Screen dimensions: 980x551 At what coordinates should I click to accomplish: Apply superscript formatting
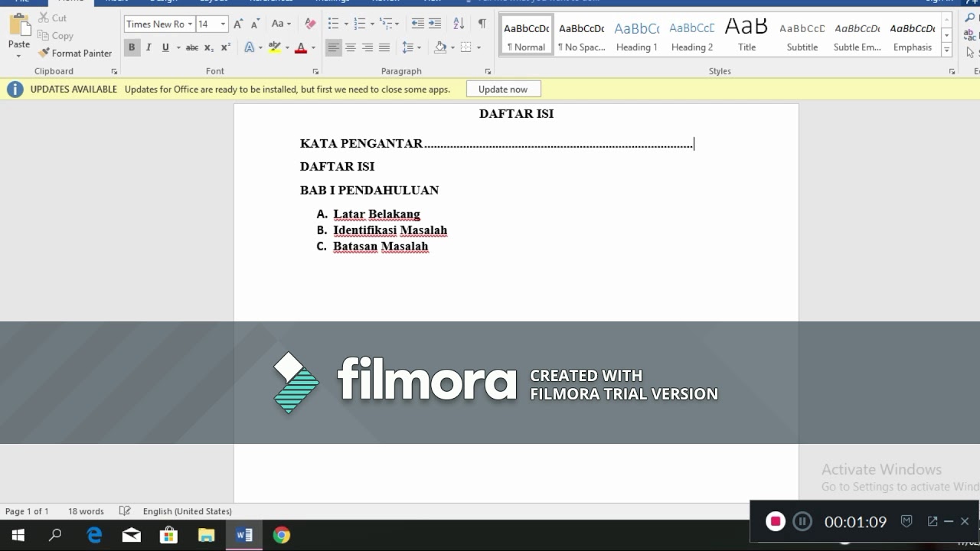[225, 47]
